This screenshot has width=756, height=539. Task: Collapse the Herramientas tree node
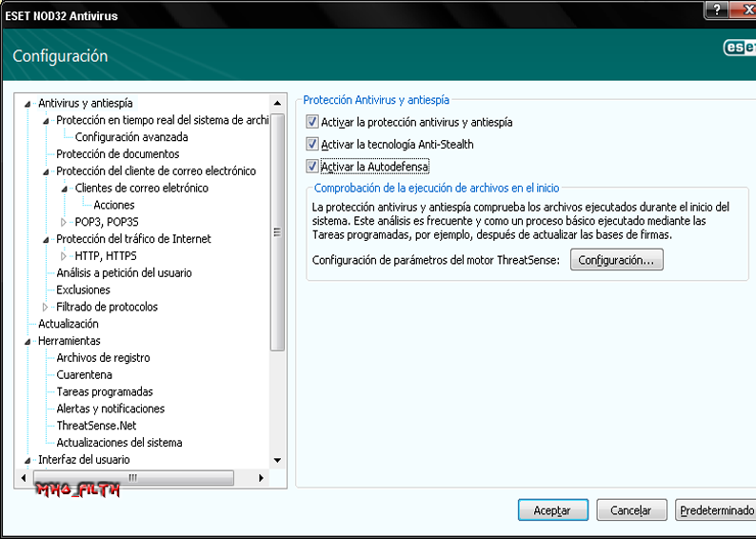coord(28,341)
